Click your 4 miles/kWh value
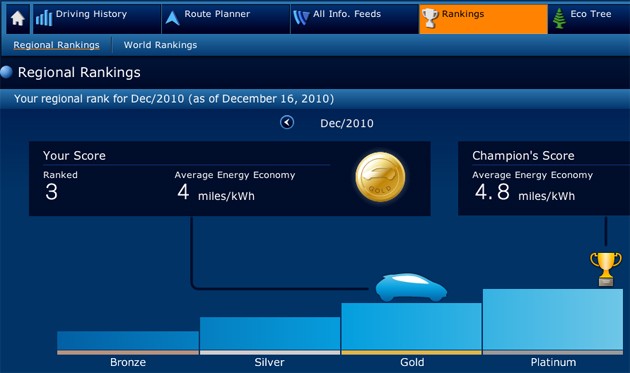Image resolution: width=630 pixels, height=373 pixels. click(216, 193)
